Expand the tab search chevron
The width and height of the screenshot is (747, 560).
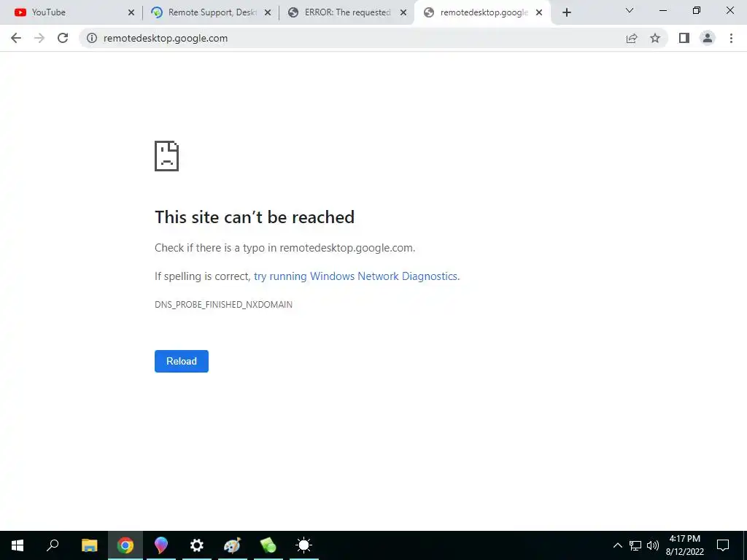point(630,10)
